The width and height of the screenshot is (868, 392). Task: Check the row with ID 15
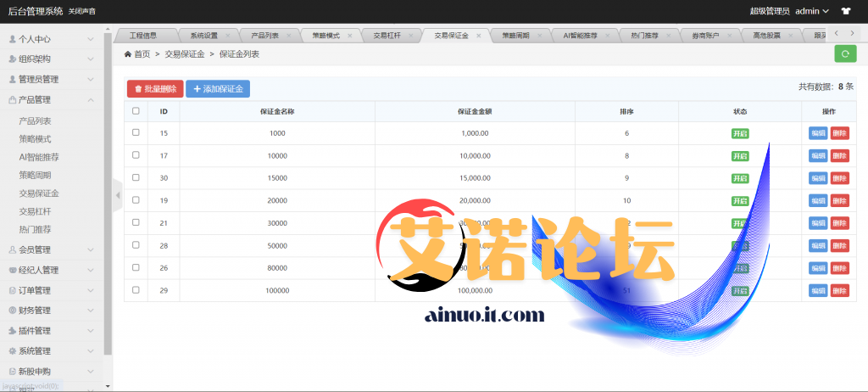point(136,132)
